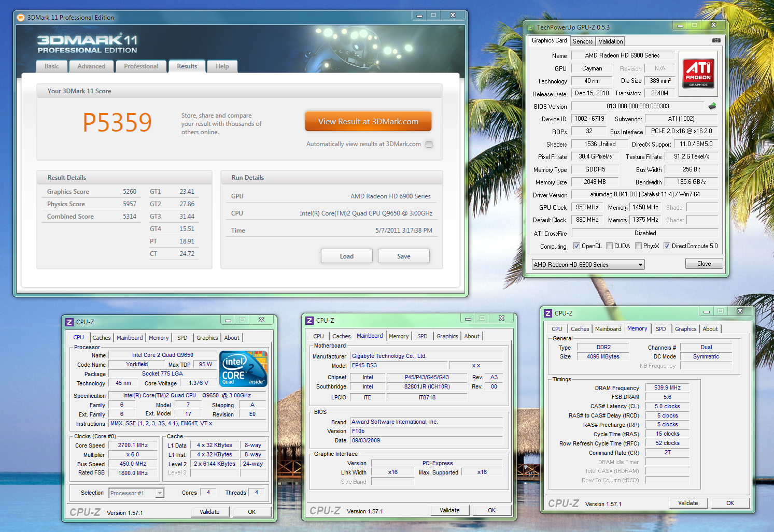Select the Results tab in 3DMark 11

(187, 66)
